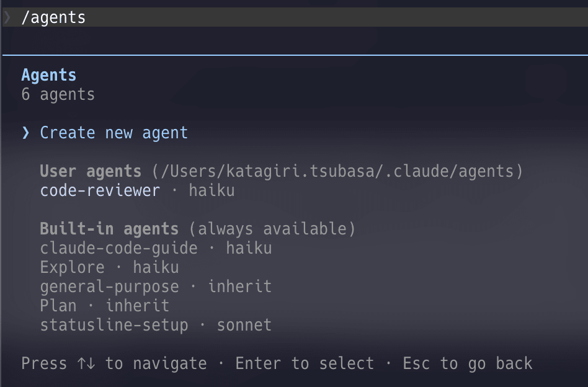The image size is (588, 387).
Task: Click the up-down arrows in the navigation hint
Action: point(86,363)
